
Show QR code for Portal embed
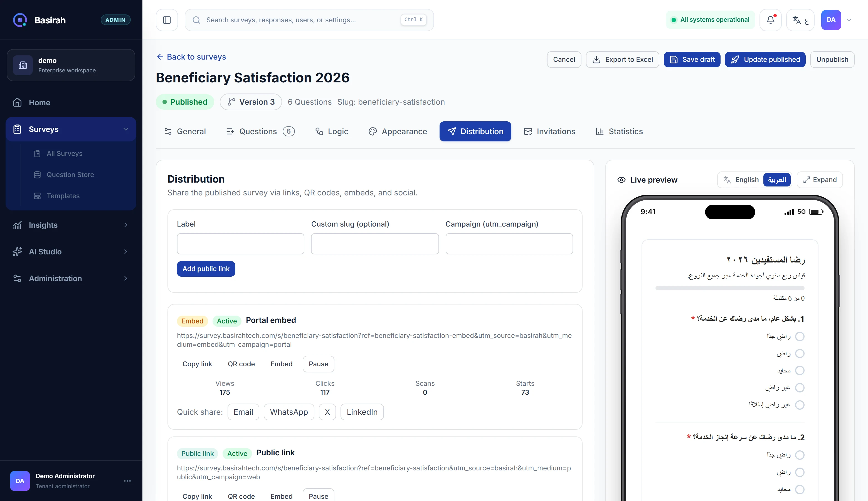(241, 364)
